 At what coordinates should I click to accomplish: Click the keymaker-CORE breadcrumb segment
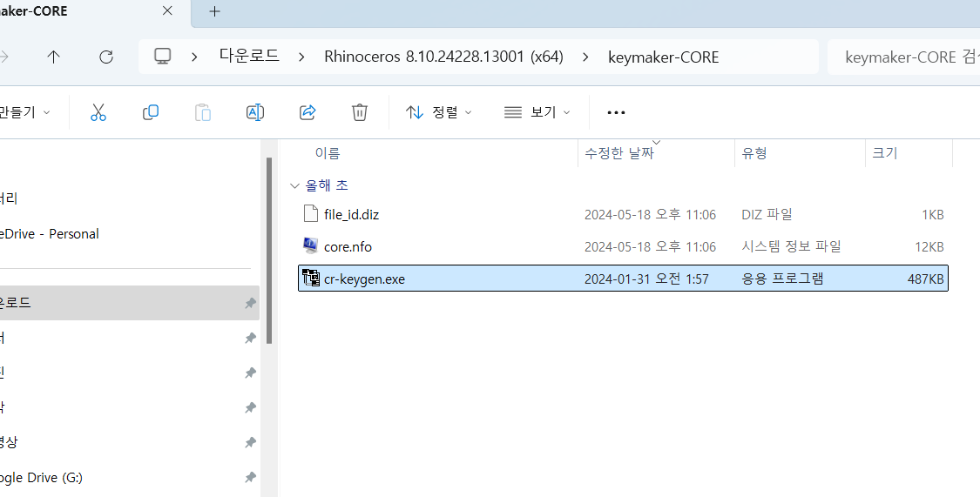coord(663,57)
